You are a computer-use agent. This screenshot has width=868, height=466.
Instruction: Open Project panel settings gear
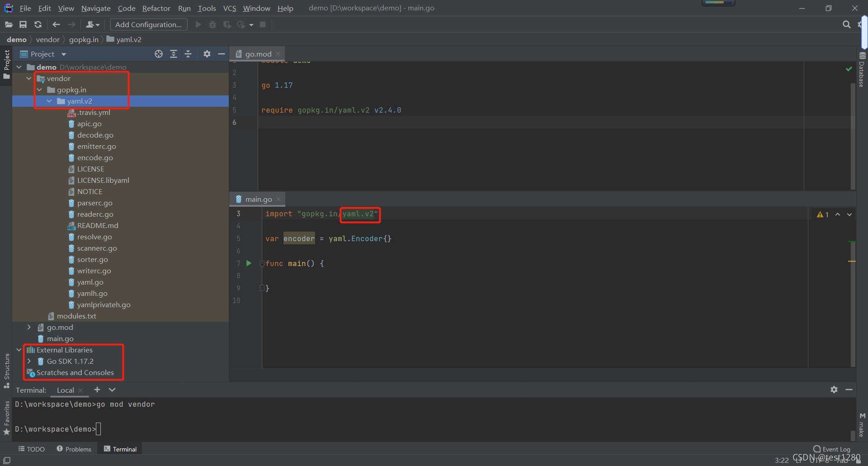point(207,54)
